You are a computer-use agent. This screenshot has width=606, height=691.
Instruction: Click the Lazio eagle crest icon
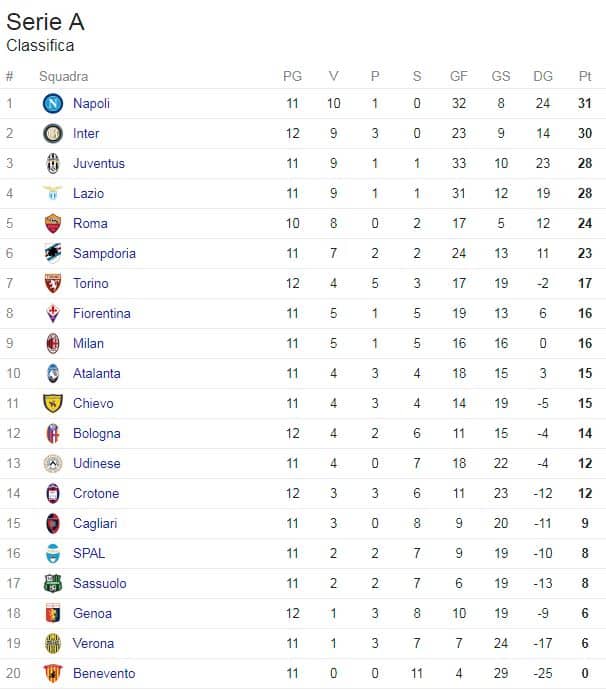click(x=53, y=193)
